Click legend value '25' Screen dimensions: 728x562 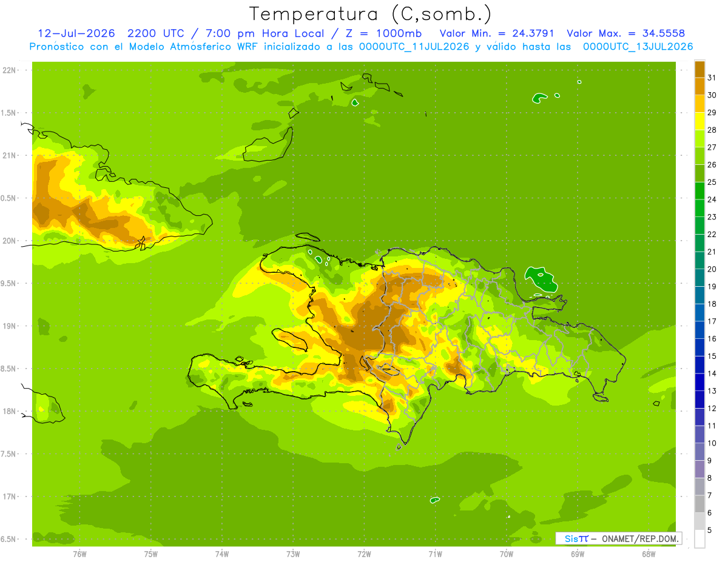coord(712,182)
